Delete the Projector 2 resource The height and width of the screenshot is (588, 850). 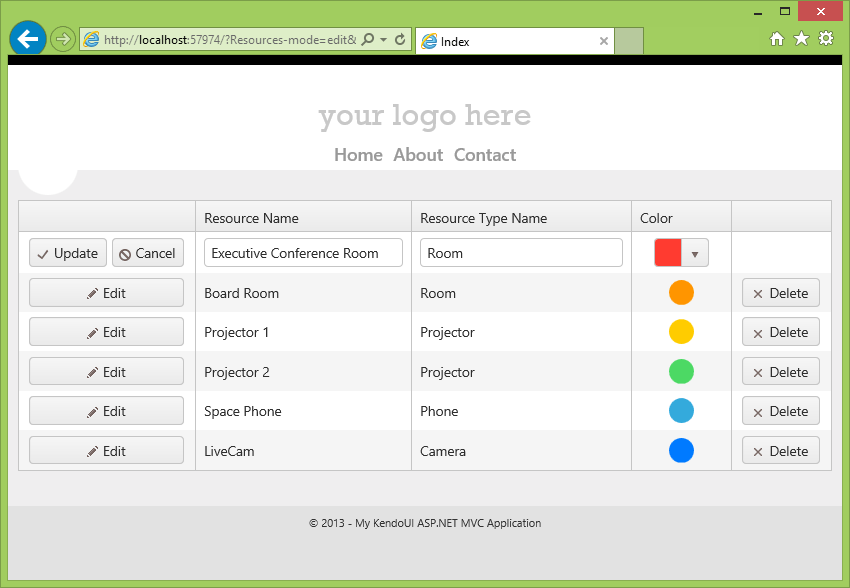(781, 372)
